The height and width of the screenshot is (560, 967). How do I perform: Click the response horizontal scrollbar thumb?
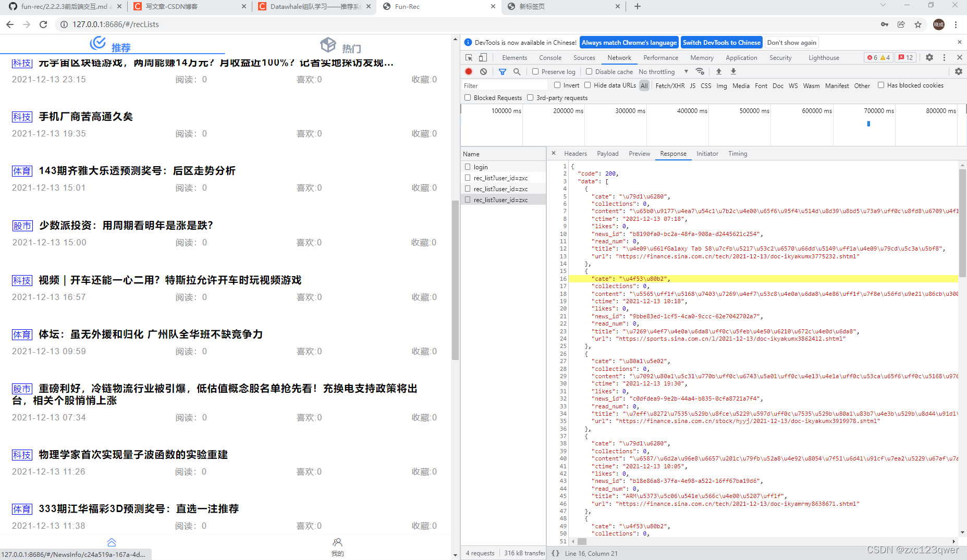pos(582,541)
